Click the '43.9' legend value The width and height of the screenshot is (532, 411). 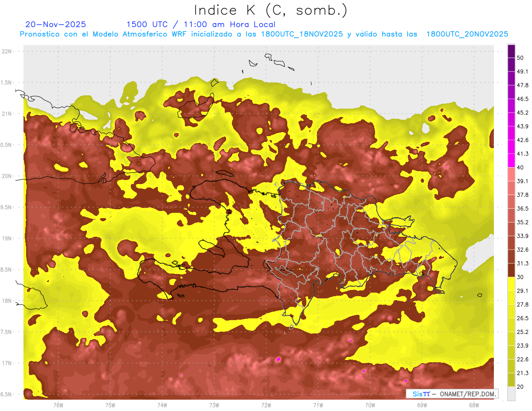click(523, 127)
